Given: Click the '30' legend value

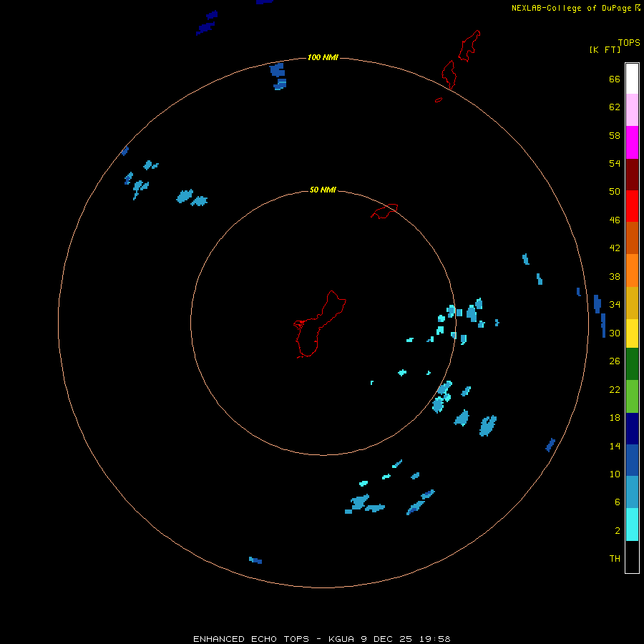Looking at the screenshot, I should [x=615, y=333].
